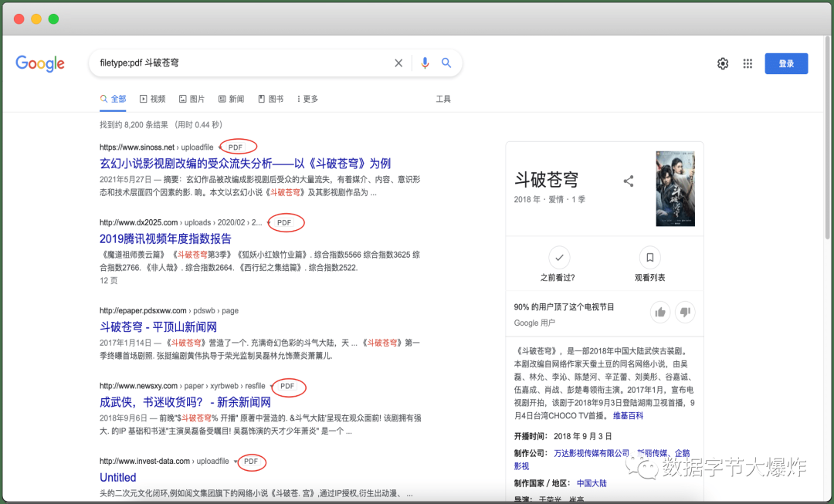Open the dropdown arrow beside the invest-data.com URL
834x504 pixels.
coord(236,462)
